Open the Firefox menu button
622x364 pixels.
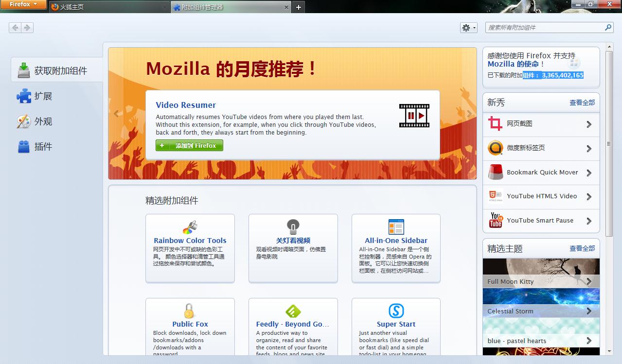click(x=23, y=4)
